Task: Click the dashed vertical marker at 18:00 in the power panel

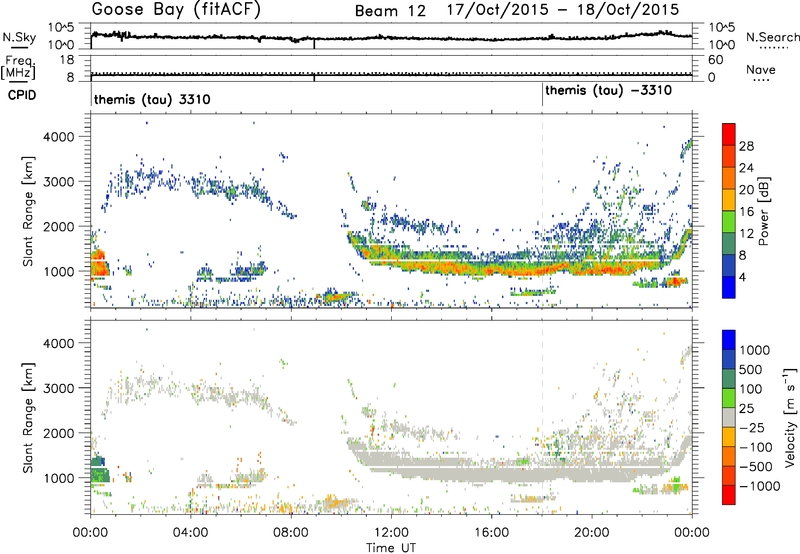Action: 542,212
